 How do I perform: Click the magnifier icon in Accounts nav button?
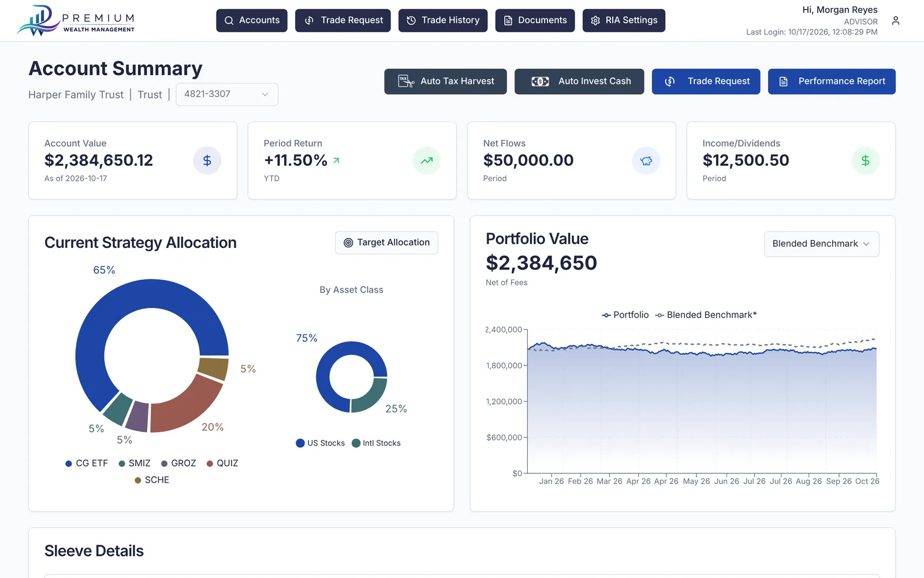click(x=229, y=20)
